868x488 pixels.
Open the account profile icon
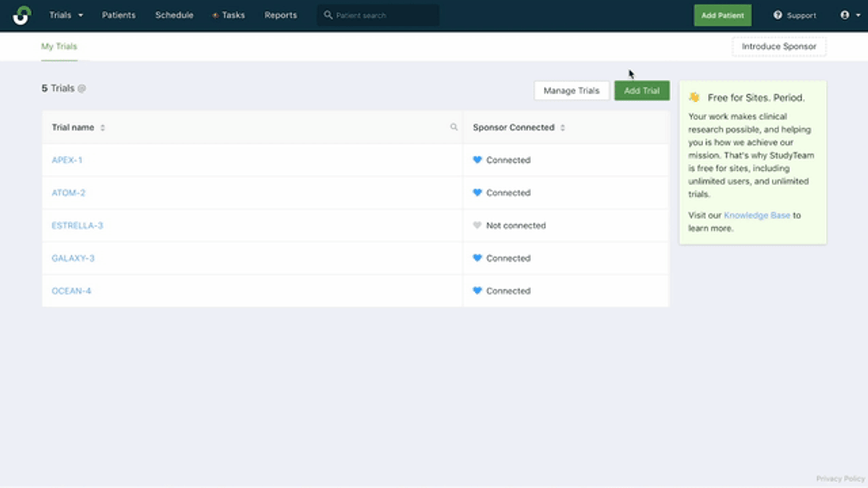(x=845, y=14)
